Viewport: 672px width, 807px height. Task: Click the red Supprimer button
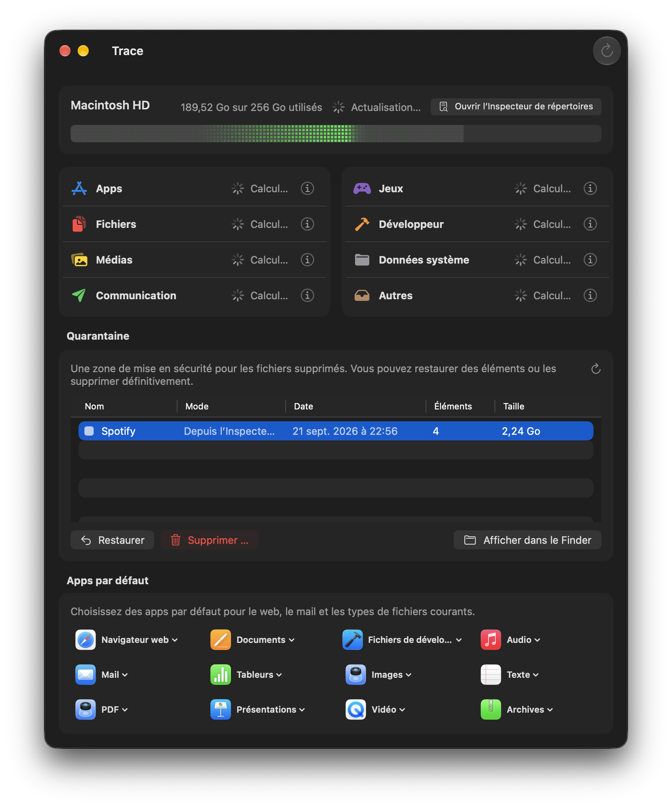tap(210, 540)
